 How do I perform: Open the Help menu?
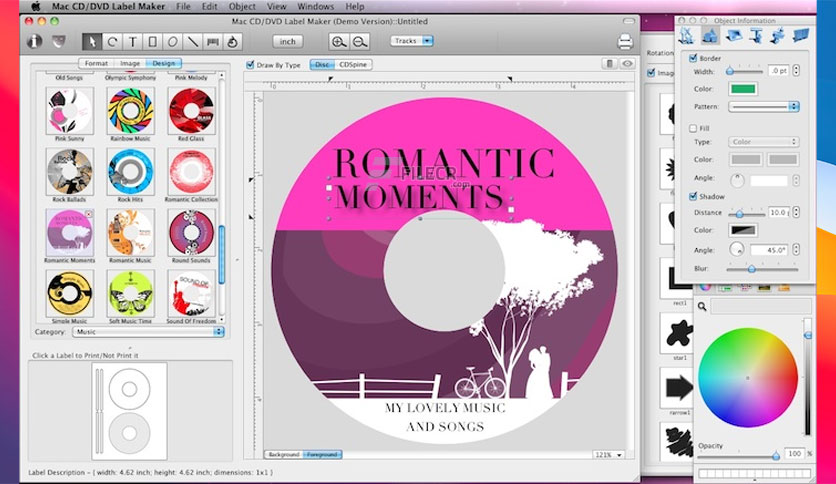tap(355, 7)
